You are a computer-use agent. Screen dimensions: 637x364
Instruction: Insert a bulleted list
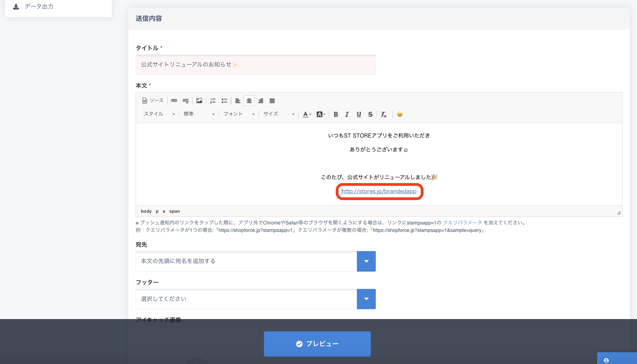coord(224,101)
